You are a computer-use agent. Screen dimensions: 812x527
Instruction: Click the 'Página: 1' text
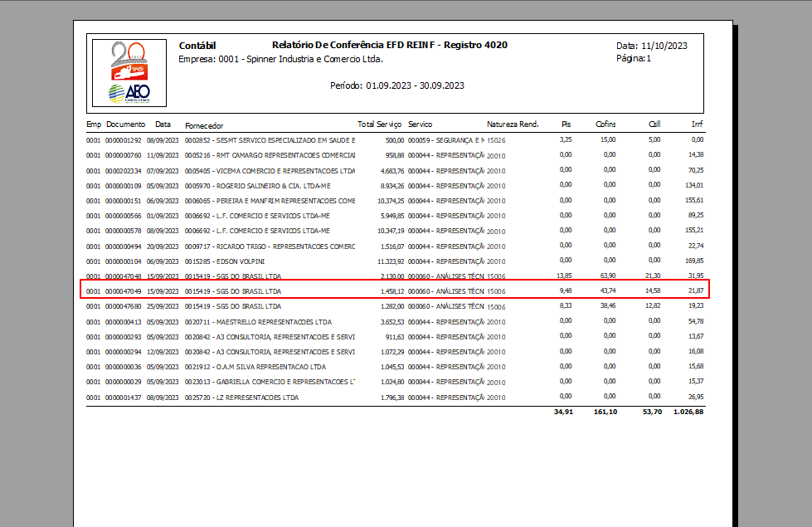(634, 59)
